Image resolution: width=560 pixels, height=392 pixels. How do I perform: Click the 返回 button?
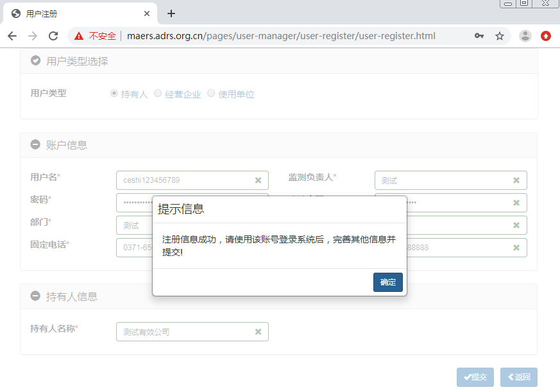(x=518, y=377)
